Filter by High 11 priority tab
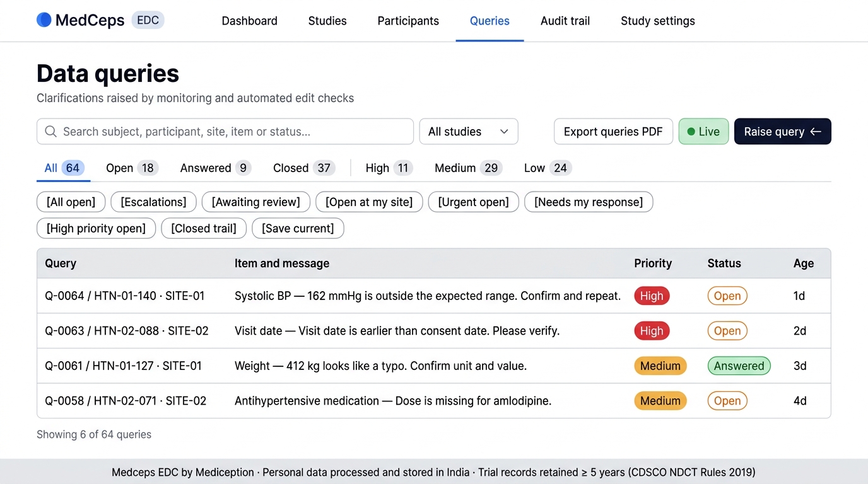 click(389, 168)
